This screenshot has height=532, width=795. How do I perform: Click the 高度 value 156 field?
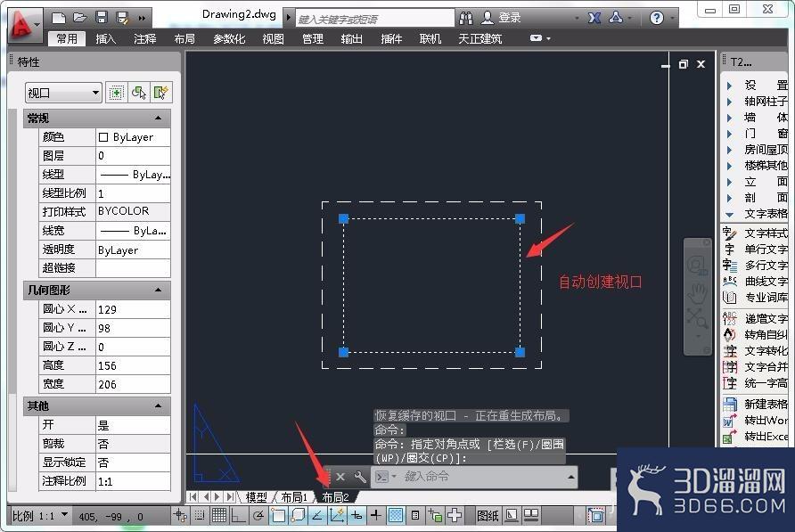(x=133, y=365)
